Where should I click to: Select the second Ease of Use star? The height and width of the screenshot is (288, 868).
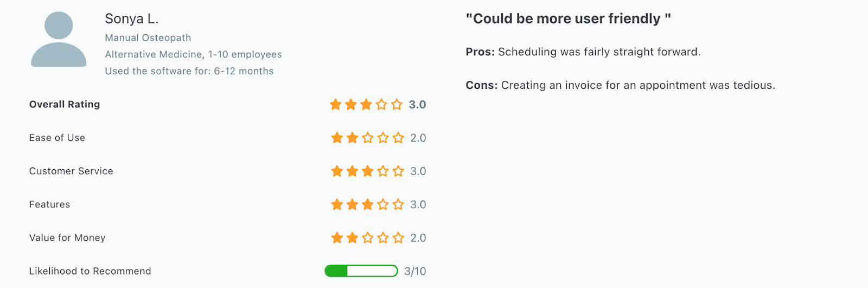tap(353, 138)
